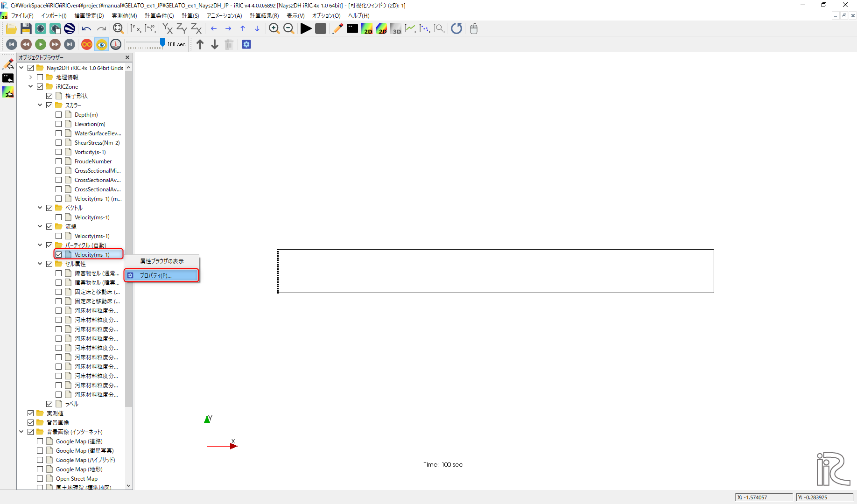Collapse the セル属性 folder
Screen dimensions: 857x504
click(x=40, y=264)
